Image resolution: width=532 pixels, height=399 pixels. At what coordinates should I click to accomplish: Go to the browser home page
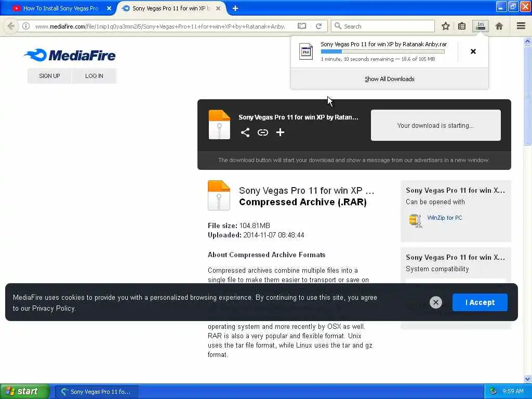tap(499, 26)
